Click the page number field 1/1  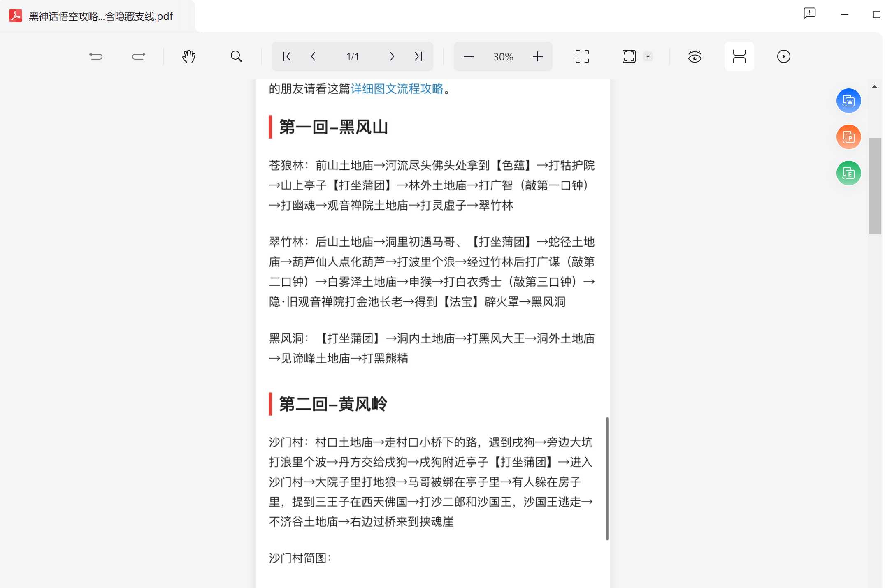(353, 56)
